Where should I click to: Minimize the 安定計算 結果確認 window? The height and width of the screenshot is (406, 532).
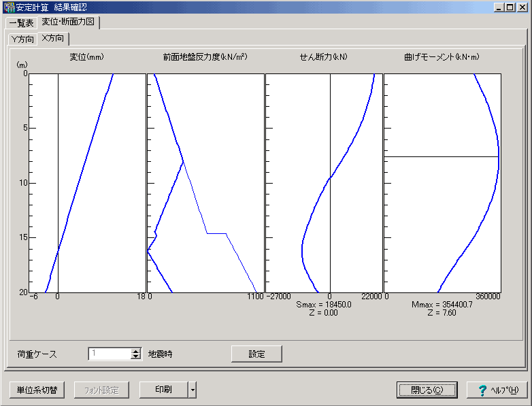[500, 7]
